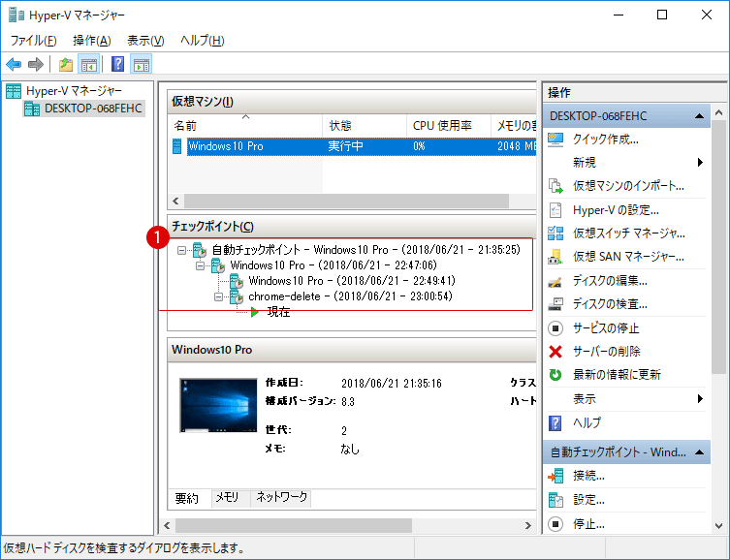Collapse the 自動チェックポイント - Wind... actions section
The image size is (730, 560).
(699, 452)
